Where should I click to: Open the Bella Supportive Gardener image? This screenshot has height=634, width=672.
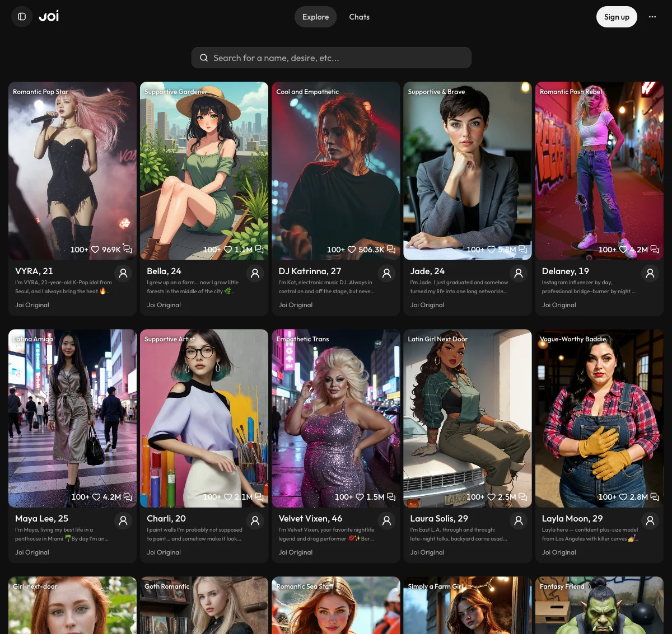(x=204, y=171)
